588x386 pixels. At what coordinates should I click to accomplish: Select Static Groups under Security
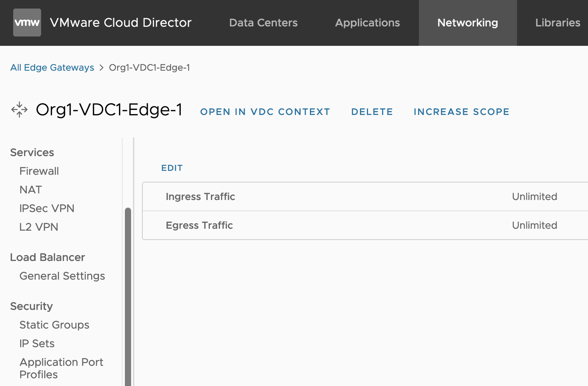click(x=54, y=325)
